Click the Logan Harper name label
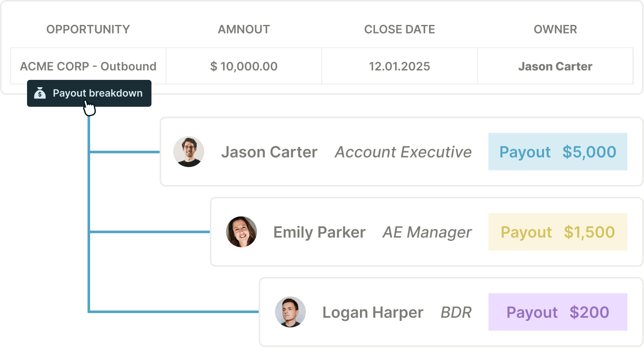This screenshot has width=644, height=347. coord(373,313)
